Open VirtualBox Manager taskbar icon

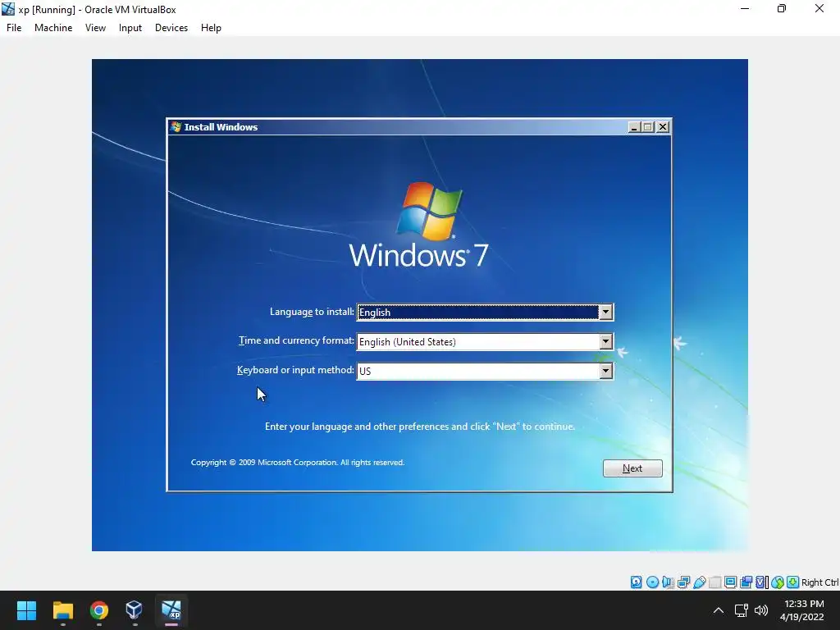[x=135, y=610]
